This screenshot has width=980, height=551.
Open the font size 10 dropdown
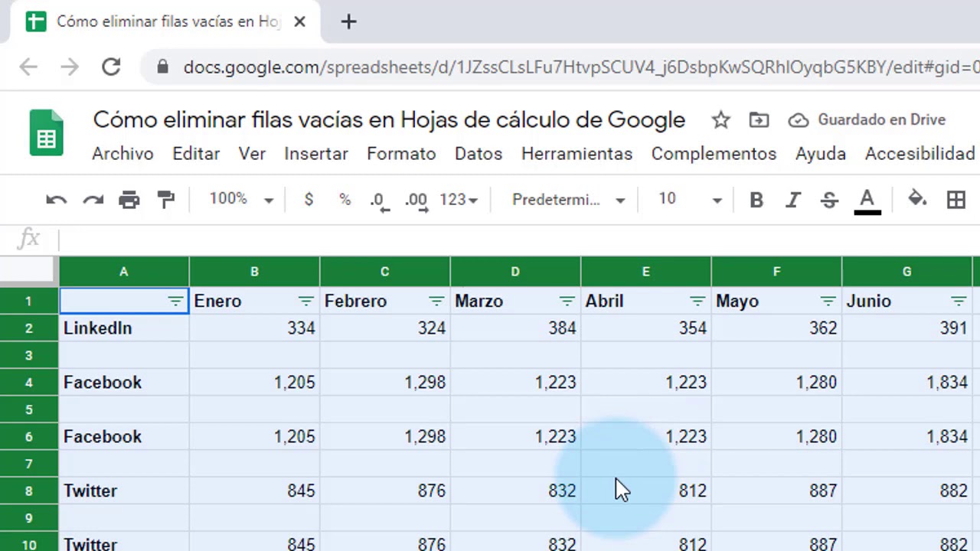point(690,200)
